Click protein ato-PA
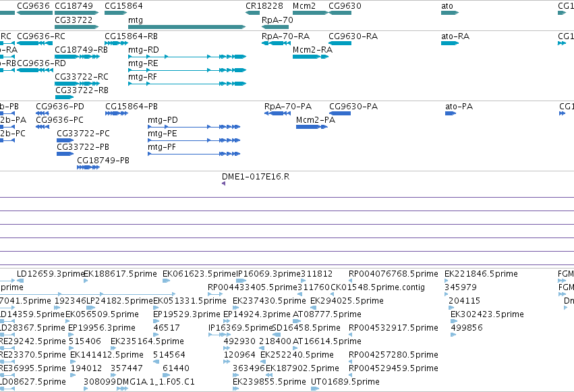This screenshot has height=392, width=574. (x=459, y=107)
